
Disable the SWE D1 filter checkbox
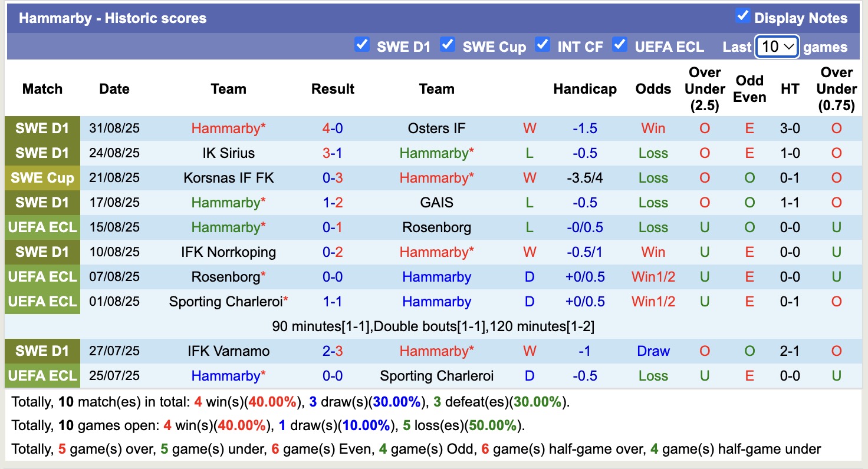tap(362, 44)
